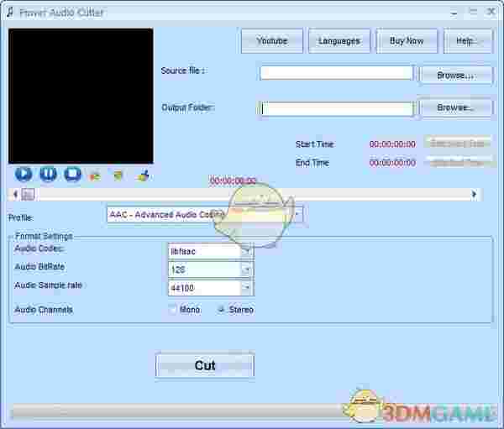The width and height of the screenshot is (504, 429).
Task: Click the music note app icon in title bar
Action: [11, 13]
